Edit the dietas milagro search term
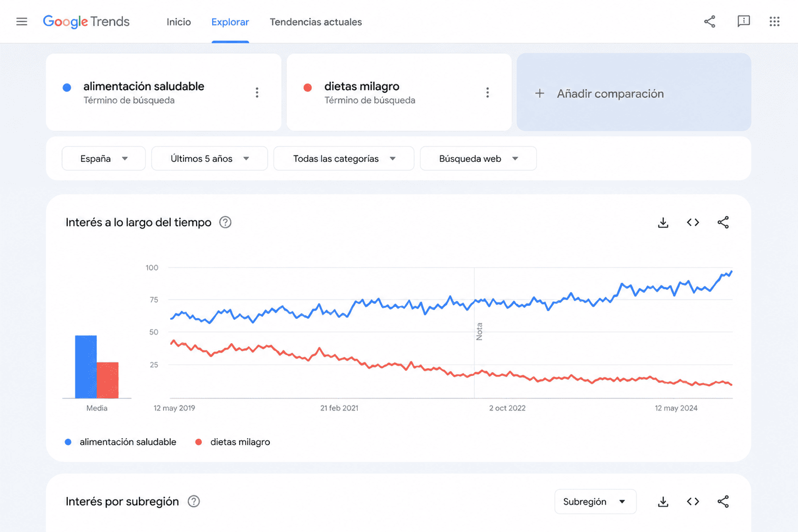 pos(362,87)
